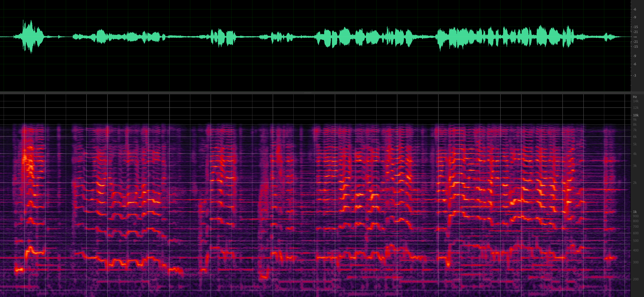
Task: Click the 12k mark on the frequency ruler
Action: (x=636, y=108)
